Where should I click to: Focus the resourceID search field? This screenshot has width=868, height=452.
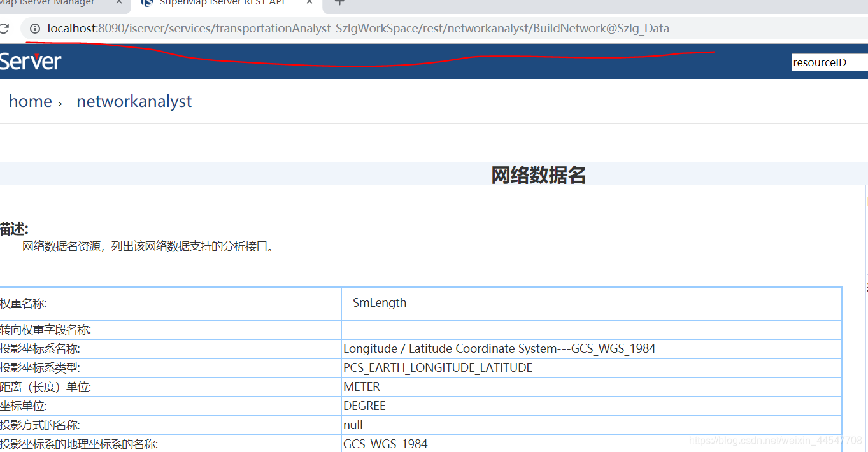[x=829, y=62]
